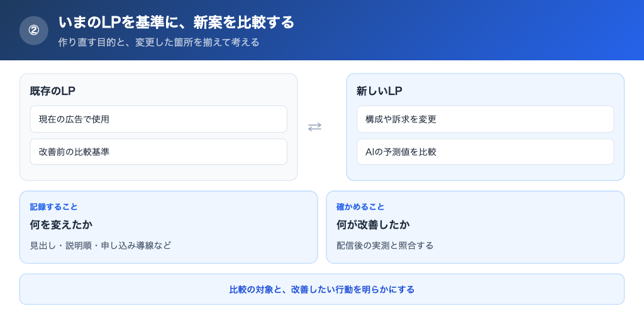Viewport: 644px width, 318px height.
Task: Click the 何を変えたか heading
Action: 61,225
